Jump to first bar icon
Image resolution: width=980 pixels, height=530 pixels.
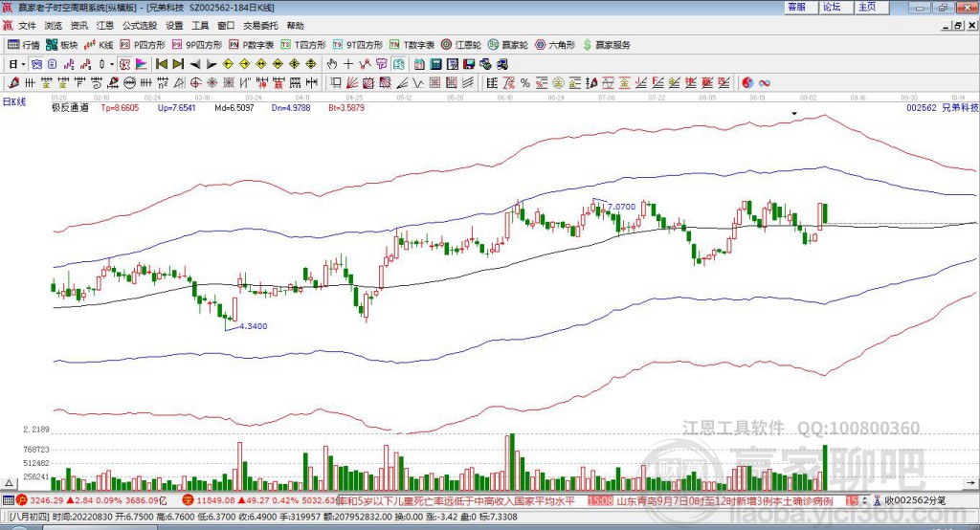point(161,64)
